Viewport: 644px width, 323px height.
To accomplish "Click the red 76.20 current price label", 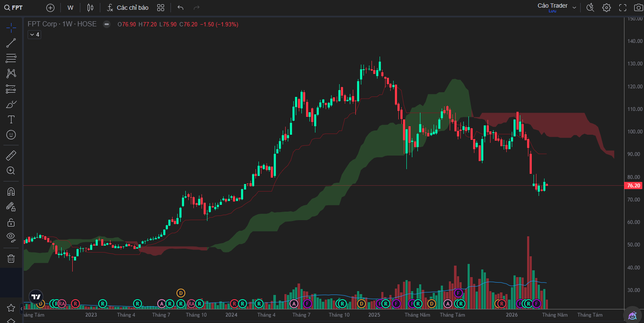I will pyautogui.click(x=633, y=186).
